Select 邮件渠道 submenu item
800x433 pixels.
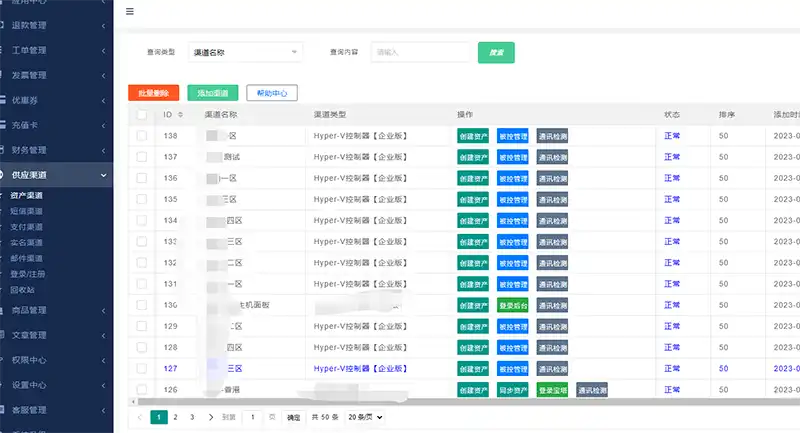tap(27, 259)
